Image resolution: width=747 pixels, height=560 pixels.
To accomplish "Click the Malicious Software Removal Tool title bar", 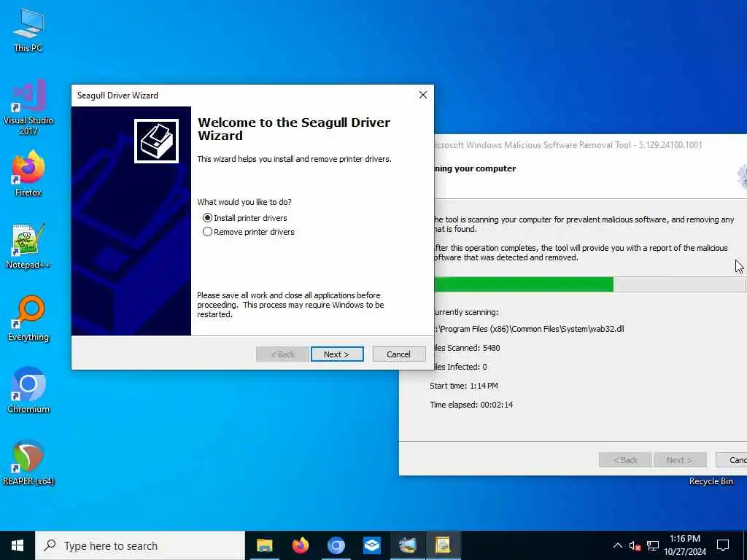I will [590, 145].
